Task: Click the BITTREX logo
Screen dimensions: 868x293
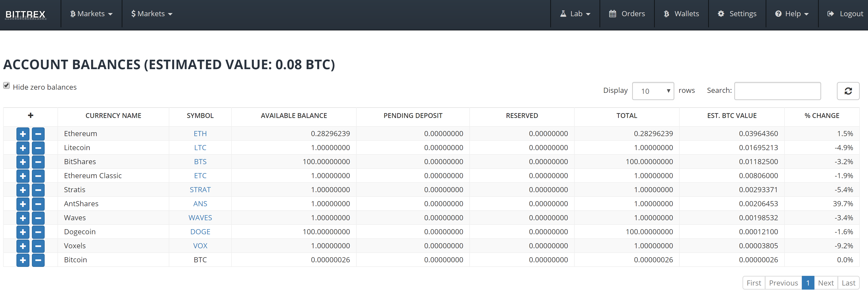Action: tap(25, 15)
